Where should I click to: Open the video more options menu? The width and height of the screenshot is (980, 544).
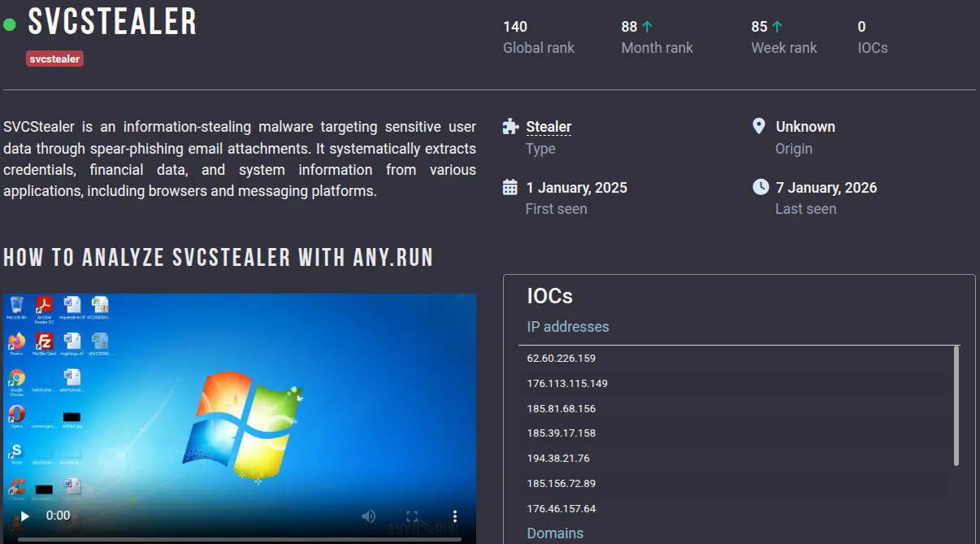[455, 516]
